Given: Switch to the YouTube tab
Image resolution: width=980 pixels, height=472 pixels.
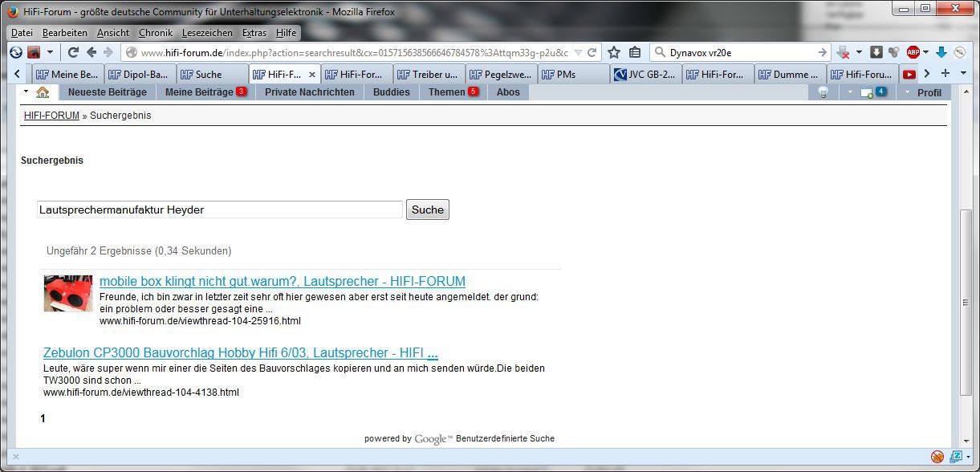Looking at the screenshot, I should (909, 74).
